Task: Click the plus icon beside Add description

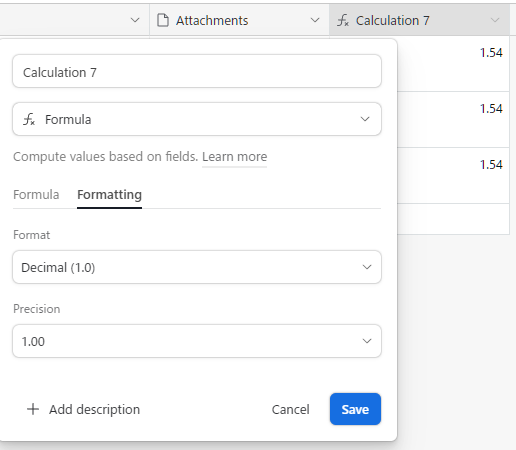Action: pyautogui.click(x=33, y=409)
